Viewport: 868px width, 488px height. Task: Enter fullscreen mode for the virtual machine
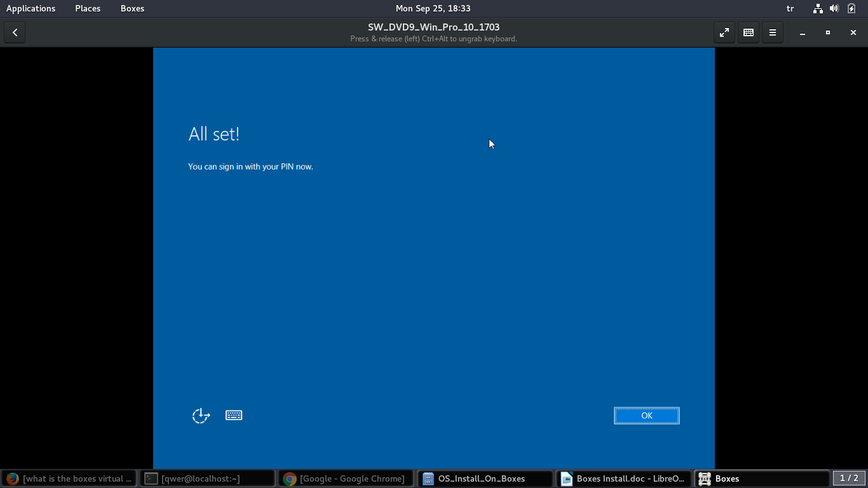click(724, 32)
